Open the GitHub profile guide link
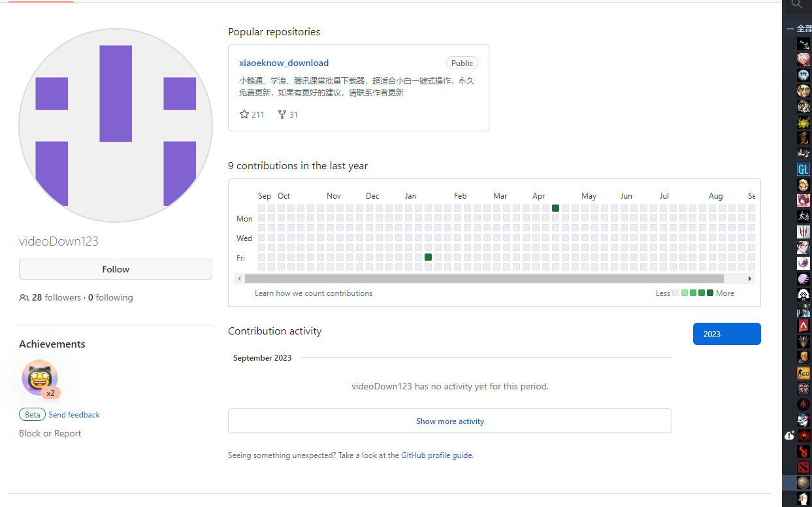Viewport: 812px width, 507px height. 436,455
